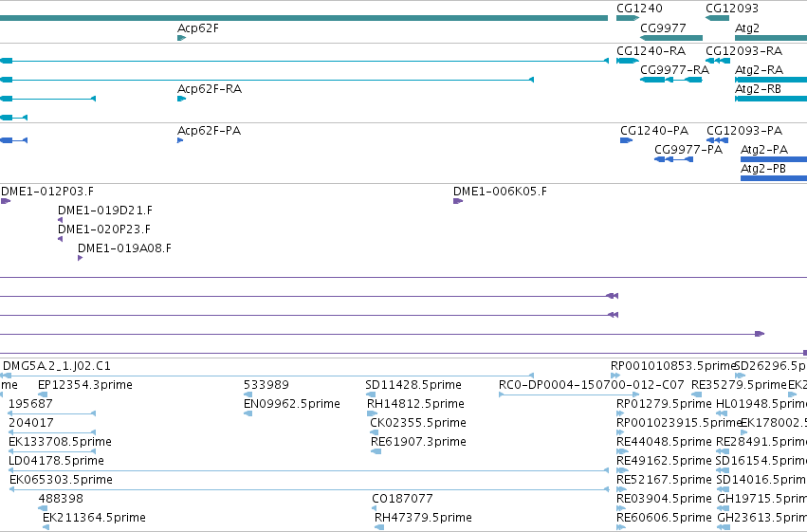Click the EN09962.5prime EST label

point(292,404)
